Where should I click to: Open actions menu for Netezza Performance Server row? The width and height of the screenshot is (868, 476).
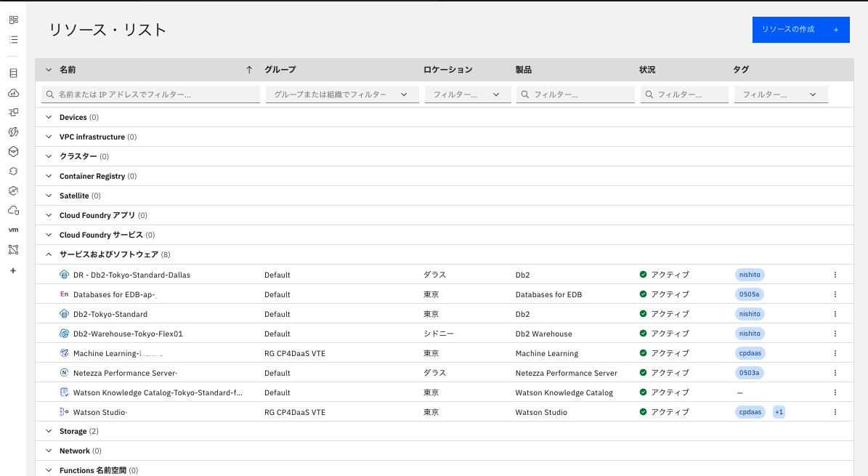pyautogui.click(x=835, y=373)
